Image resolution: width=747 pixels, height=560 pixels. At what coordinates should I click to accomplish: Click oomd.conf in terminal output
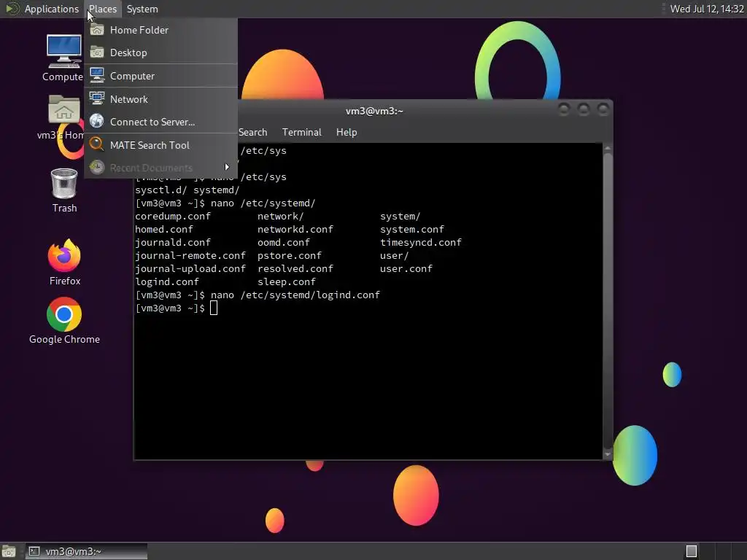[x=284, y=242]
